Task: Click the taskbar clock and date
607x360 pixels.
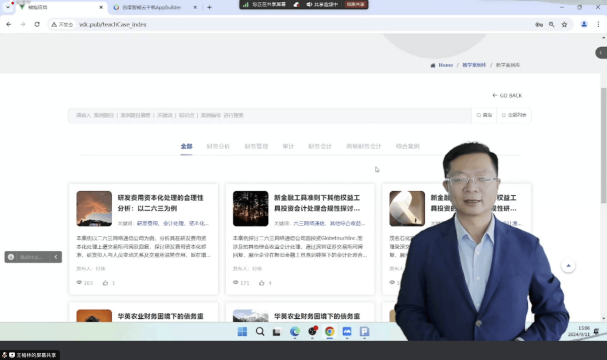Action: (579, 331)
